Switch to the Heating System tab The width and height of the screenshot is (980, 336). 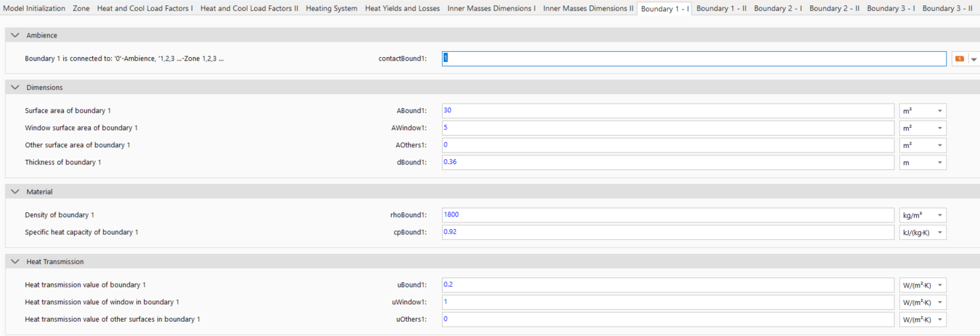332,9
